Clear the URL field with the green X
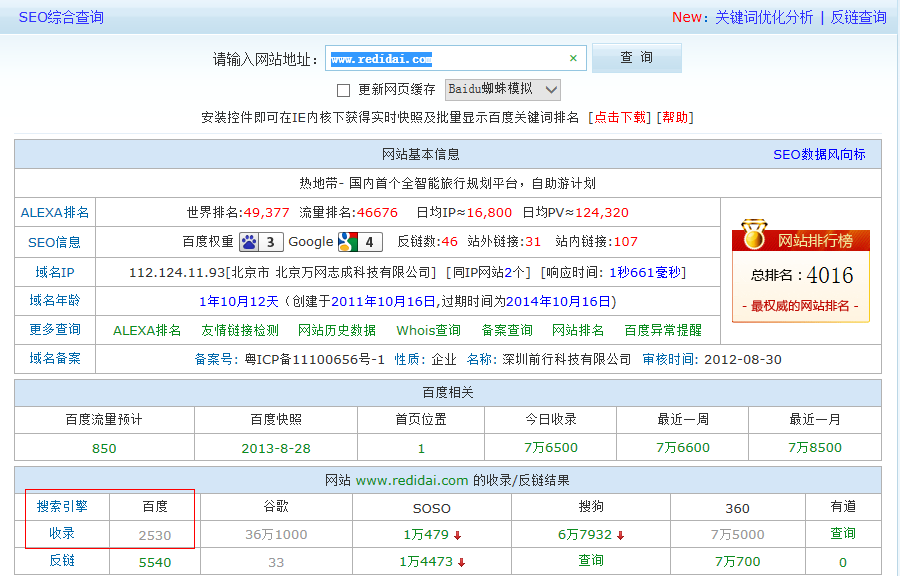Image resolution: width=900 pixels, height=576 pixels. tap(573, 58)
